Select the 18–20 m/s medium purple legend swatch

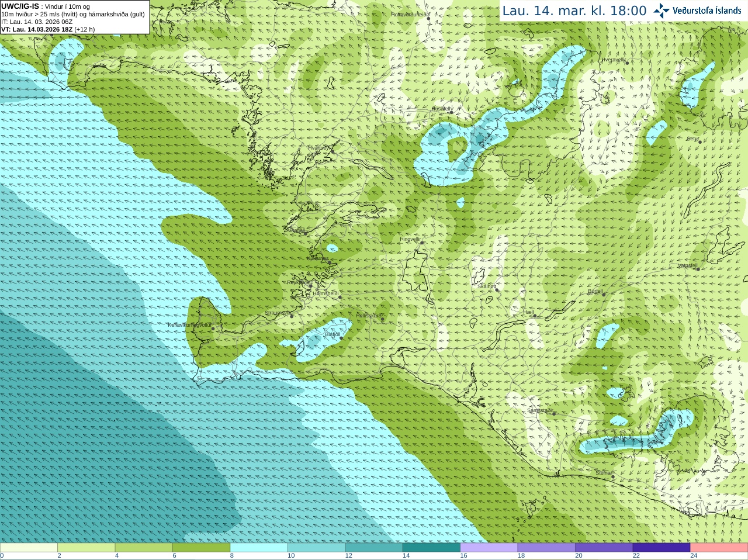pos(546,548)
